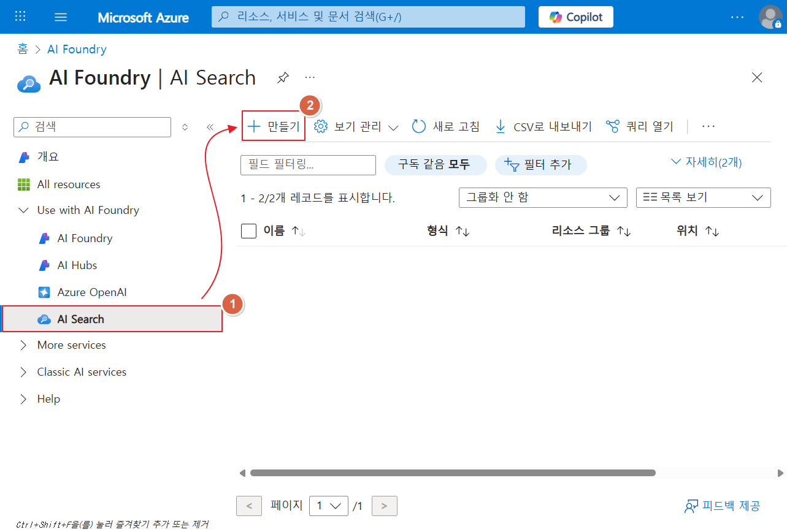Open the page number dropdown
Image resolution: width=787 pixels, height=532 pixels.
(329, 506)
